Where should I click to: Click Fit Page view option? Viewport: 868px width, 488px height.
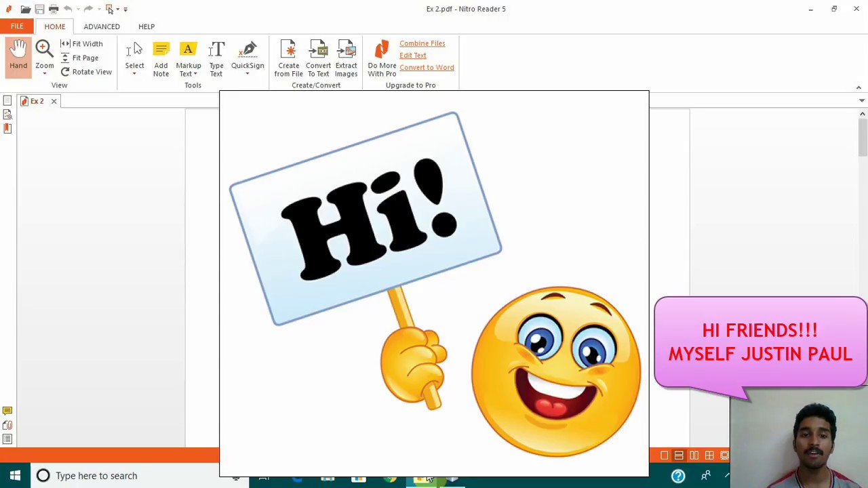coord(80,58)
